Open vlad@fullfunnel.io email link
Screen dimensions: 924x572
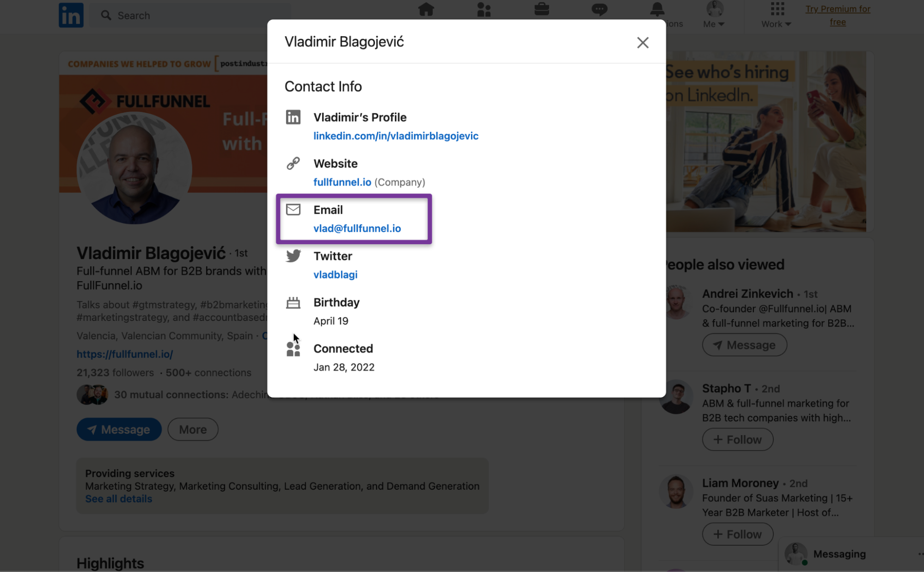point(356,228)
